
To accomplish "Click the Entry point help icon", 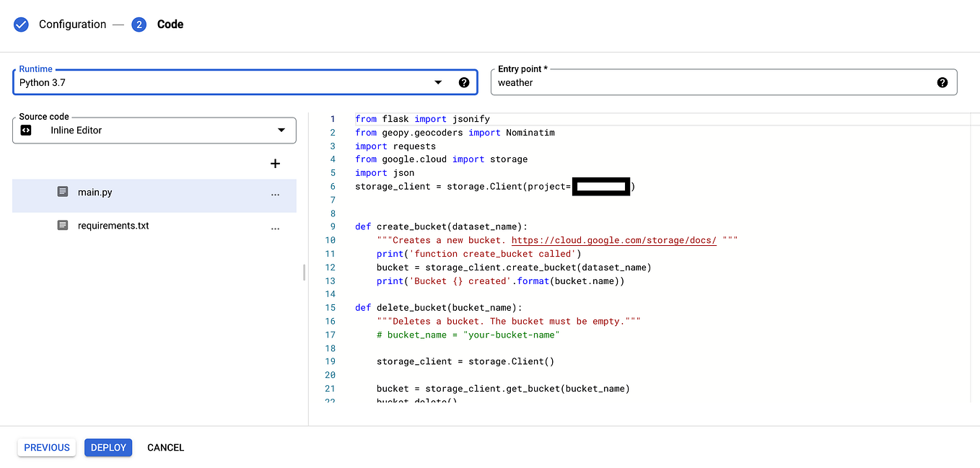I will point(942,82).
